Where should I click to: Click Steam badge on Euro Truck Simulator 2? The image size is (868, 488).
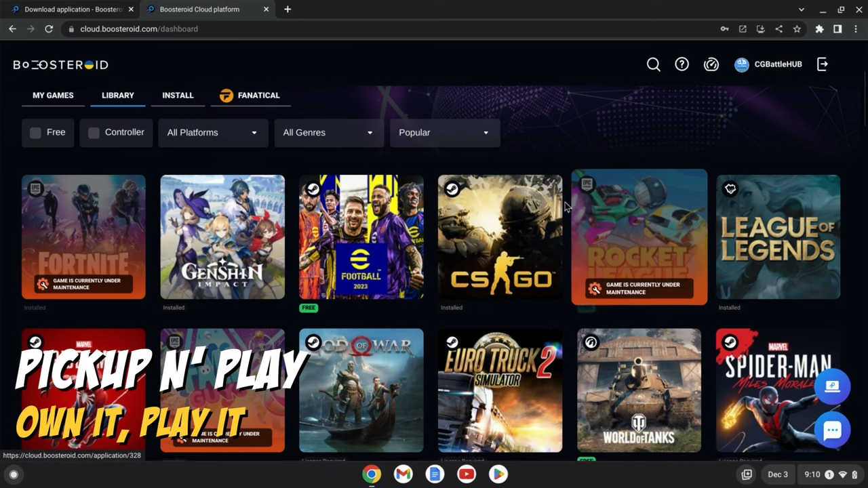[452, 342]
